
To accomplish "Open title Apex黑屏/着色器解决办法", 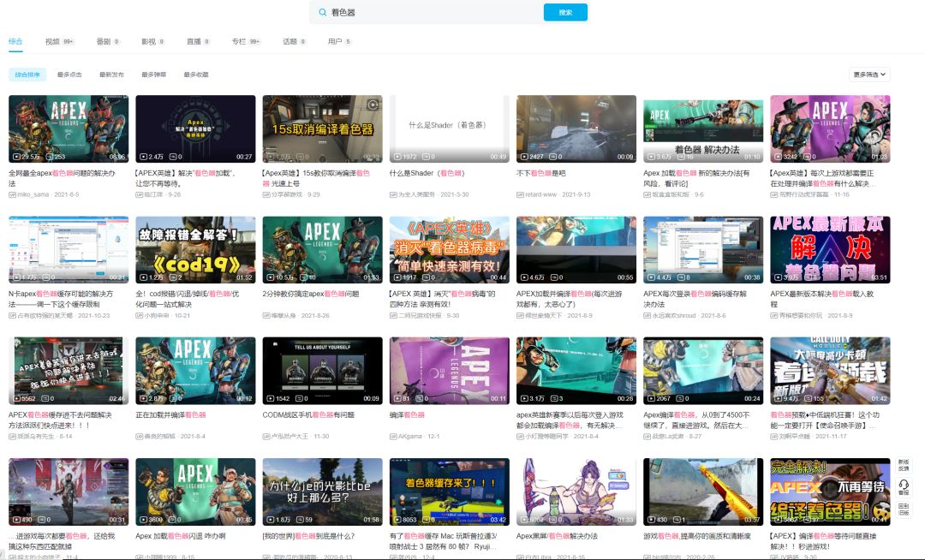I will [557, 536].
